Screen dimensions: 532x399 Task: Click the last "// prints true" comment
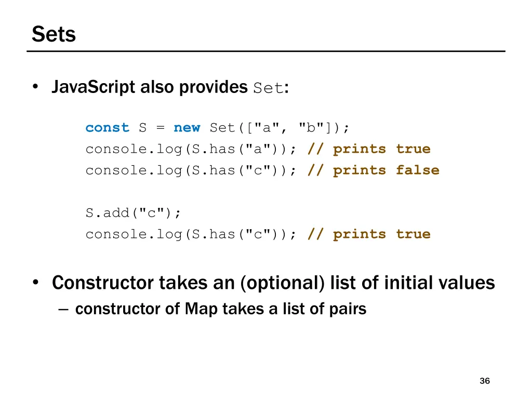[369, 234]
